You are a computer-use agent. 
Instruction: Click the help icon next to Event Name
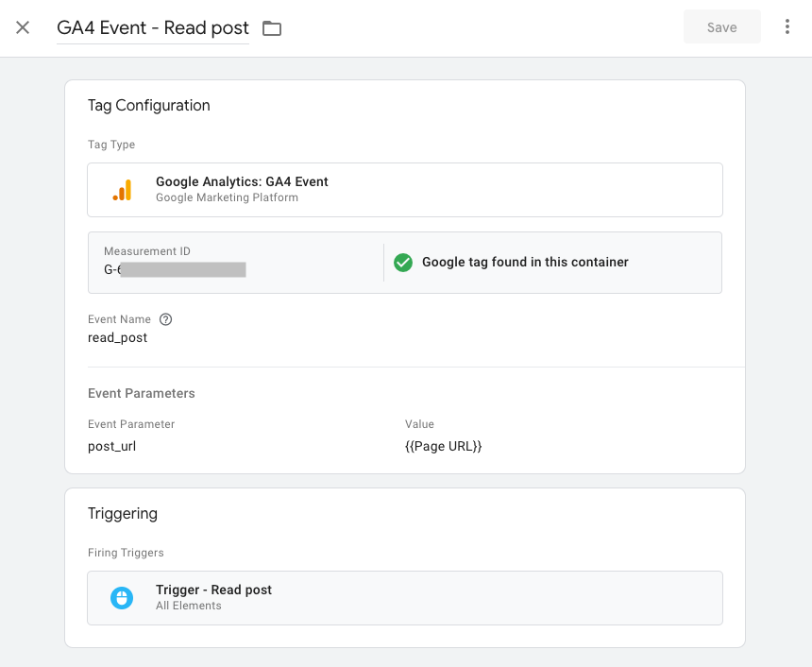tap(166, 319)
